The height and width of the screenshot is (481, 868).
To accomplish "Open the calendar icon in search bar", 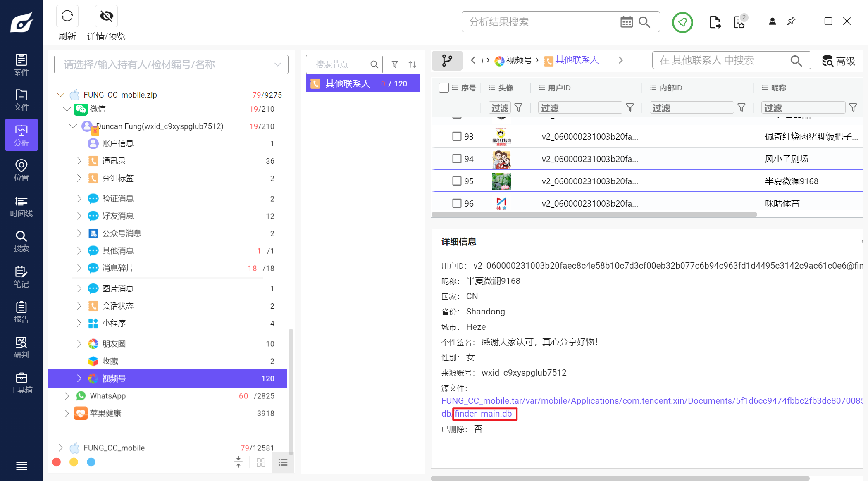I will (626, 22).
